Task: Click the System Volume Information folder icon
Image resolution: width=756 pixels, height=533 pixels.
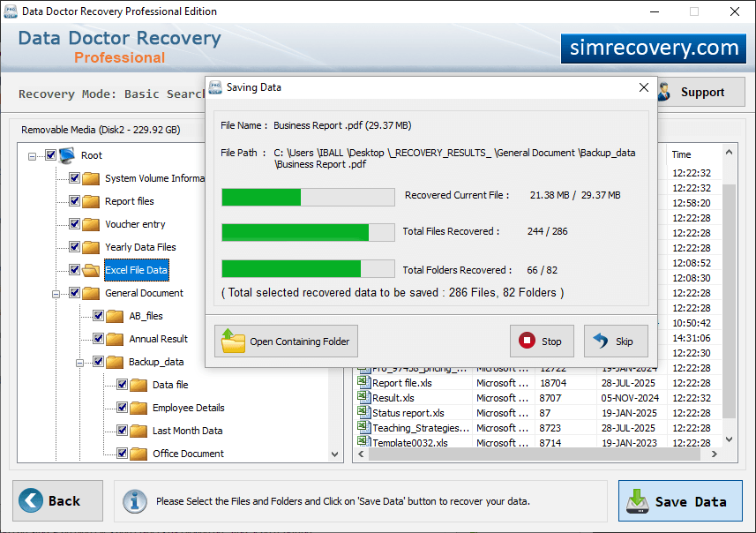Action: click(91, 178)
